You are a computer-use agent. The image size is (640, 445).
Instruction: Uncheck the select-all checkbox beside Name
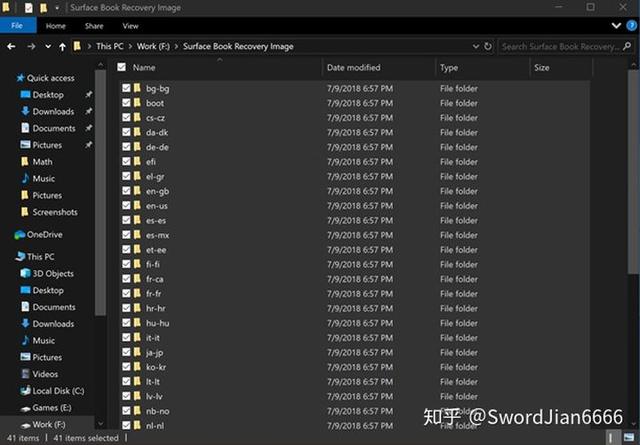click(x=122, y=67)
